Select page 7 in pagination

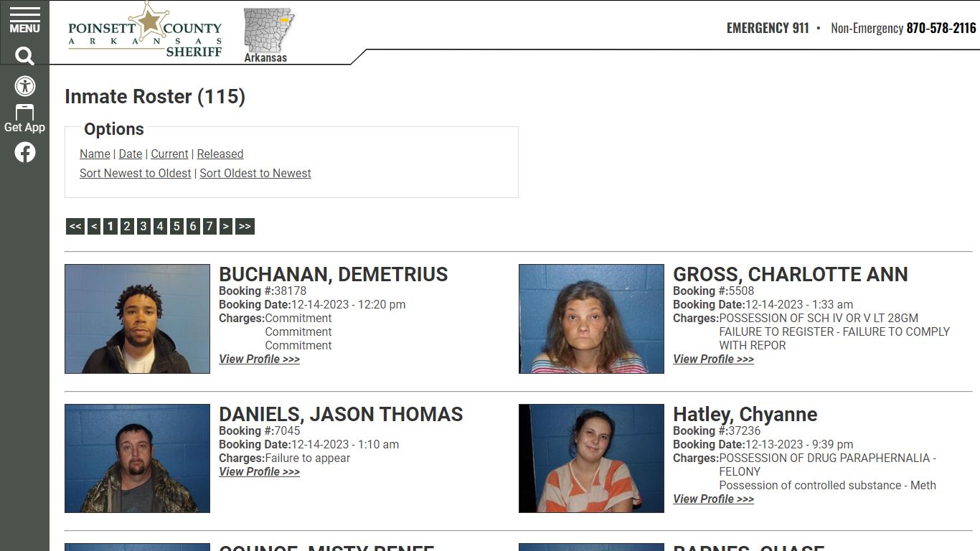tap(209, 227)
